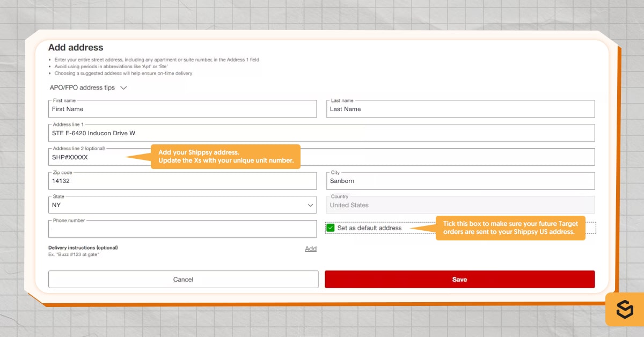
Task: Click the Last Name input field
Action: [460, 108]
